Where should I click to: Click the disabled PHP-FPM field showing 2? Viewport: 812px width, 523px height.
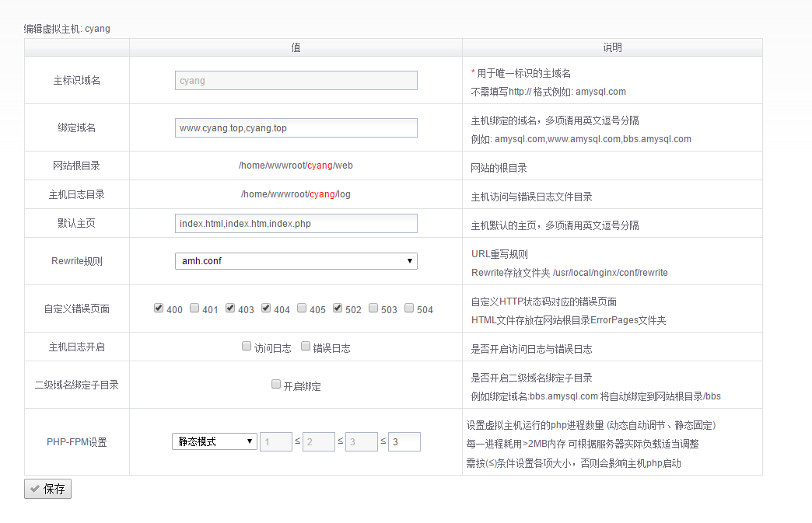[x=318, y=441]
